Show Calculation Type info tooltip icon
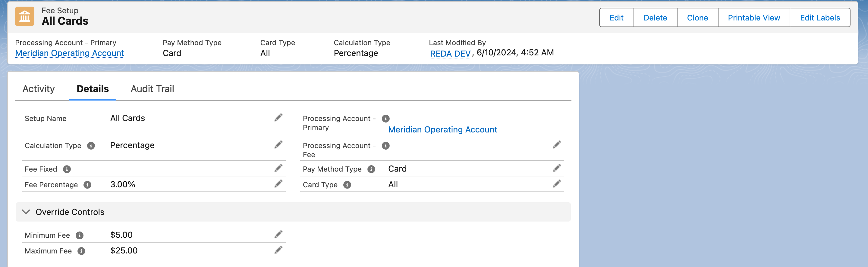Screen dimensions: 868x267 click(x=91, y=146)
